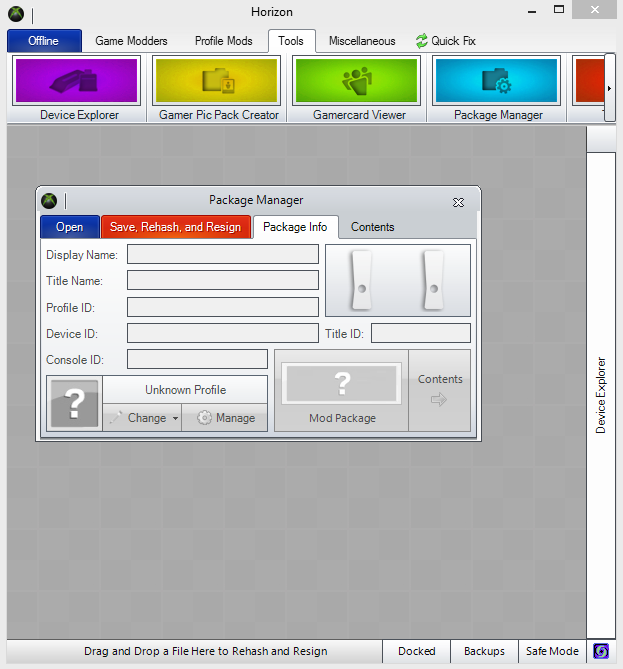This screenshot has width=623, height=669.
Task: Toggle Safe Mode in the status bar
Action: 552,651
